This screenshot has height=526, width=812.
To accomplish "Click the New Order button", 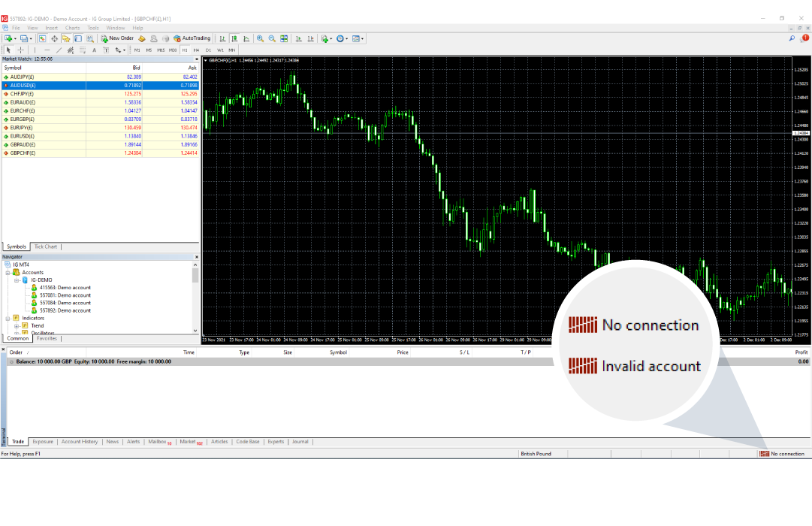I will 117,38.
